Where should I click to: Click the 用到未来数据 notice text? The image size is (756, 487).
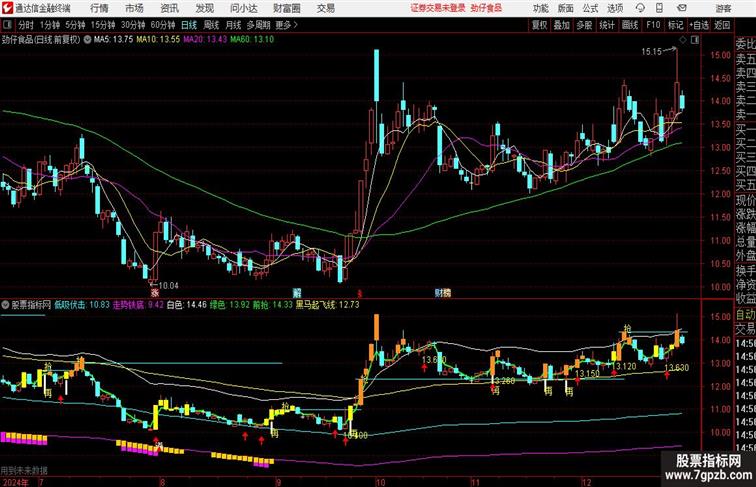tap(24, 471)
